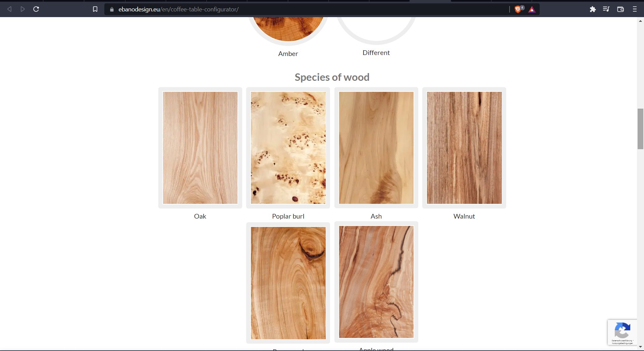Navigate back to the previous page
Screen dimensions: 644x351
coord(9,9)
